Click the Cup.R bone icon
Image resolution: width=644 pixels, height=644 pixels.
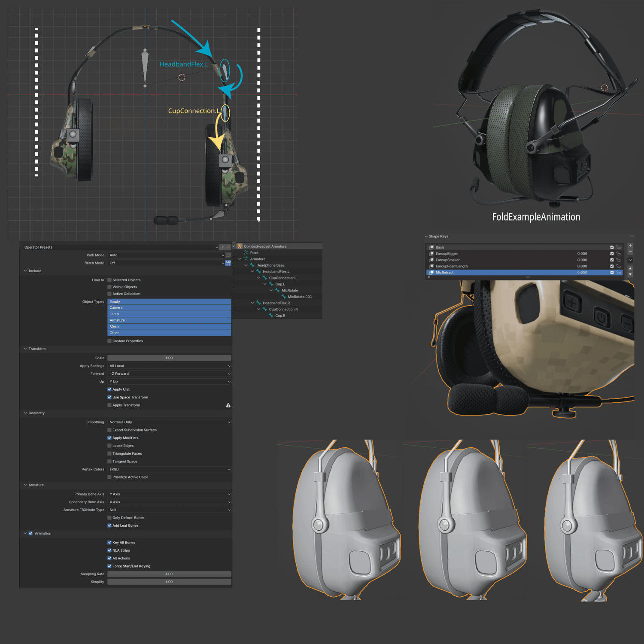[x=271, y=316]
